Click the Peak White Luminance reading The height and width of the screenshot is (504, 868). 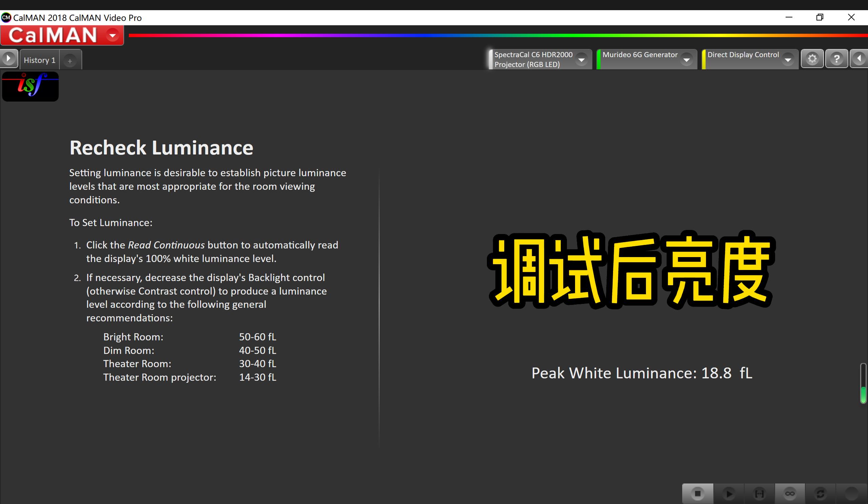pyautogui.click(x=642, y=373)
